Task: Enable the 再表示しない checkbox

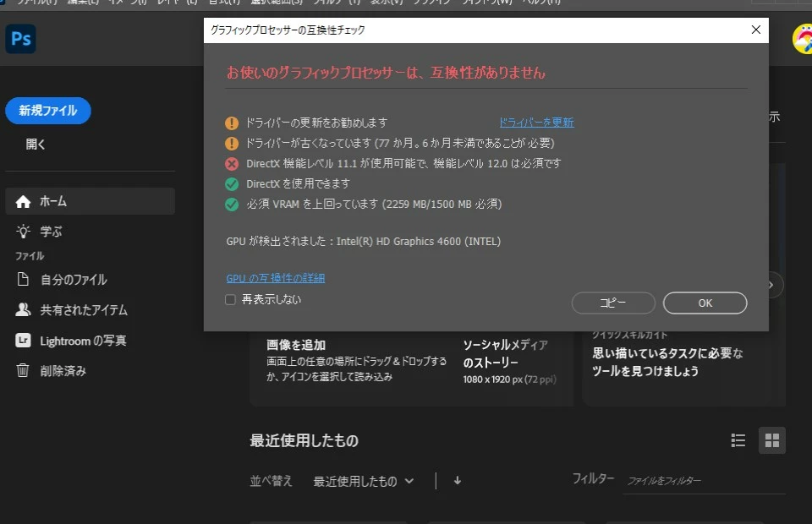Action: pyautogui.click(x=230, y=300)
